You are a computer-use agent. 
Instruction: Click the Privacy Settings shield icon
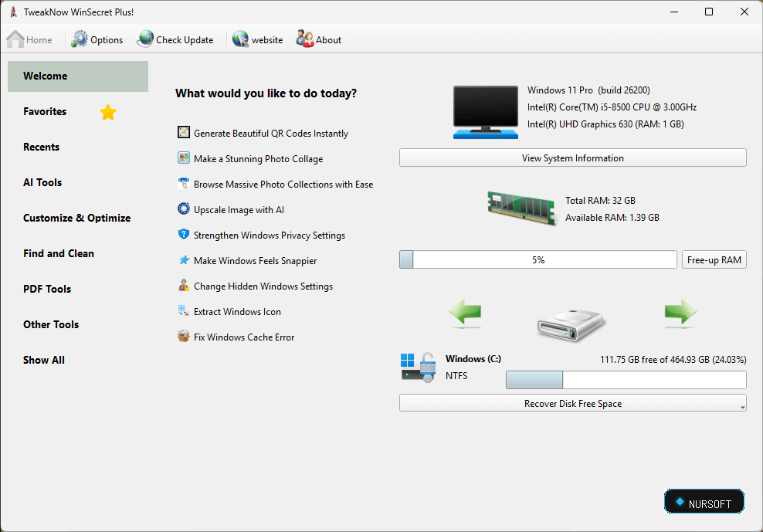pyautogui.click(x=184, y=234)
